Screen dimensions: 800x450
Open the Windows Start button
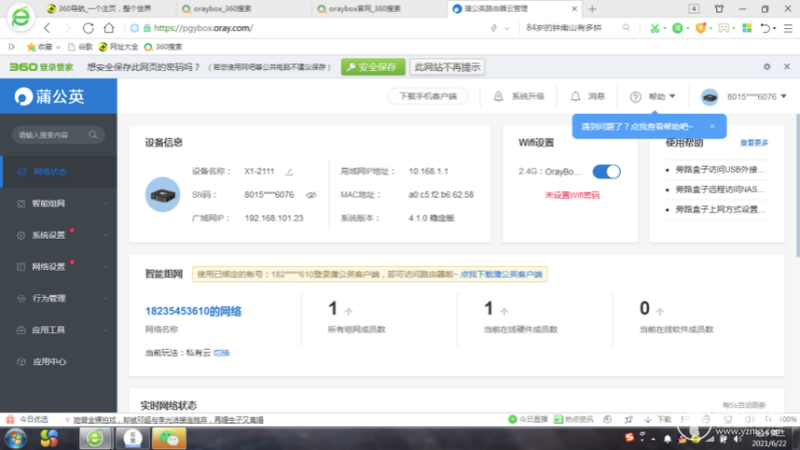pyautogui.click(x=16, y=438)
